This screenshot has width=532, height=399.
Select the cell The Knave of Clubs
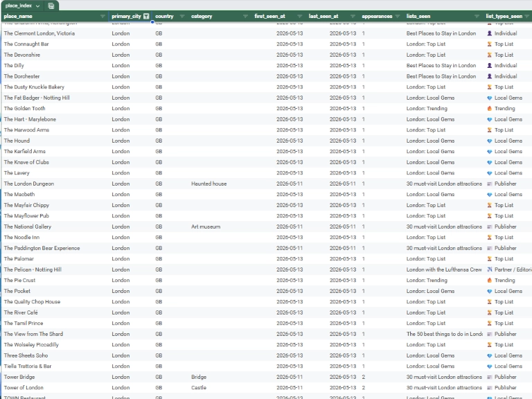[x=26, y=162]
